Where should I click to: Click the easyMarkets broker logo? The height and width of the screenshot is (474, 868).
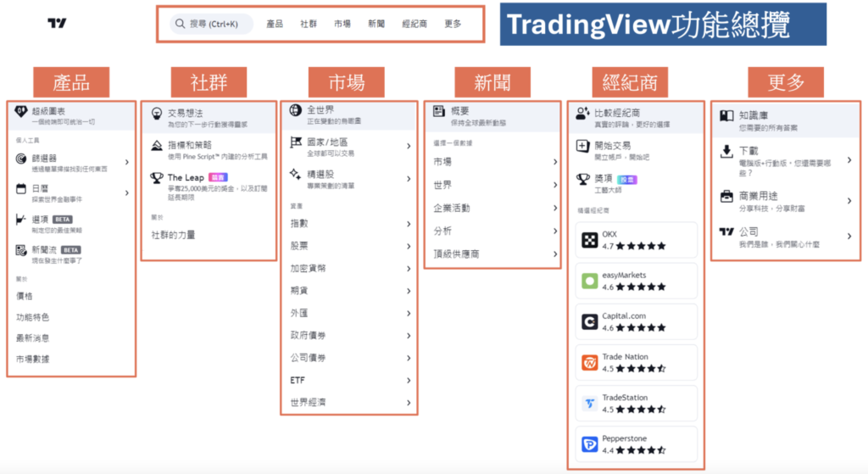click(590, 282)
